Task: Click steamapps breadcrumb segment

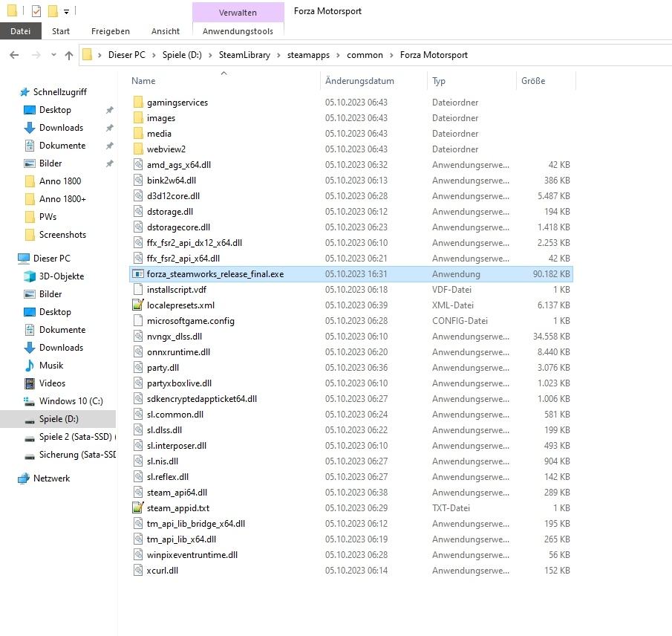Action: pos(309,55)
